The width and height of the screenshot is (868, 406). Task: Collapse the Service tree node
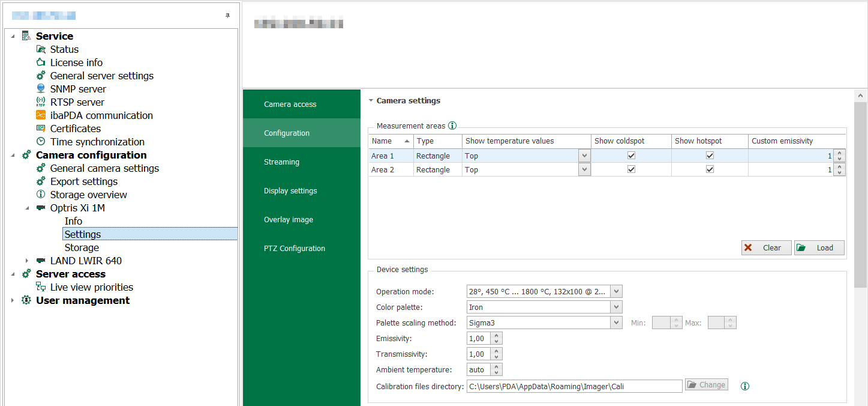click(13, 37)
